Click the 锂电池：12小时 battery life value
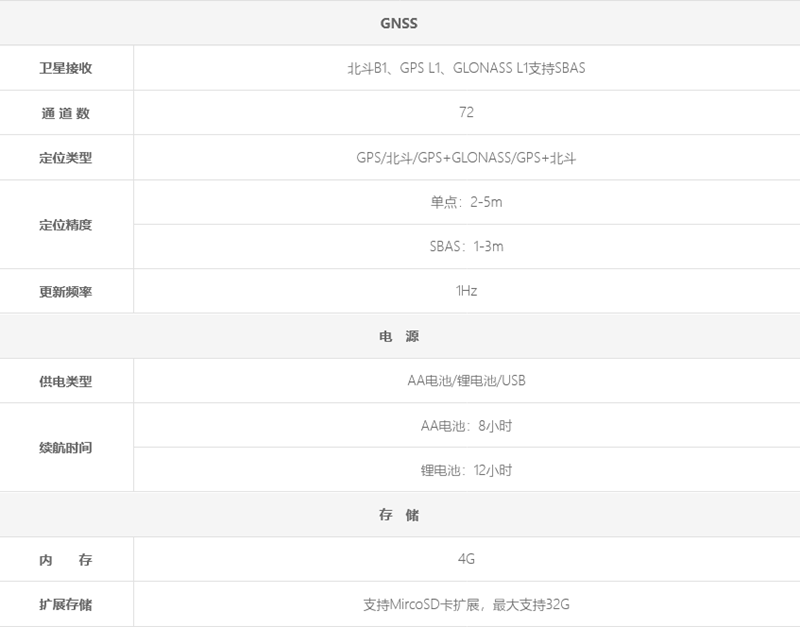This screenshot has width=800, height=627. tap(466, 471)
